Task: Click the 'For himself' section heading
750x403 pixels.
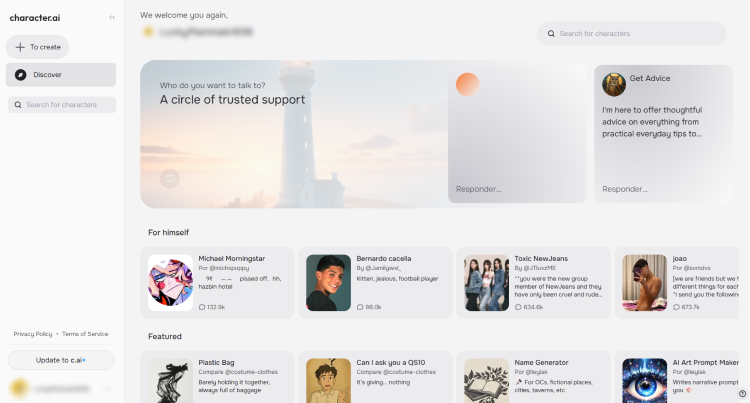Action: pos(168,232)
